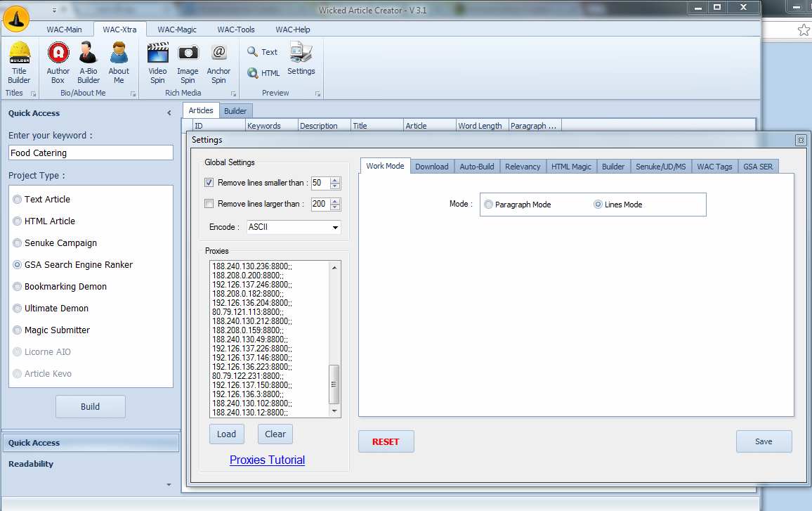The width and height of the screenshot is (812, 511).
Task: Expand the navigation pane options arrow
Action: (169, 484)
